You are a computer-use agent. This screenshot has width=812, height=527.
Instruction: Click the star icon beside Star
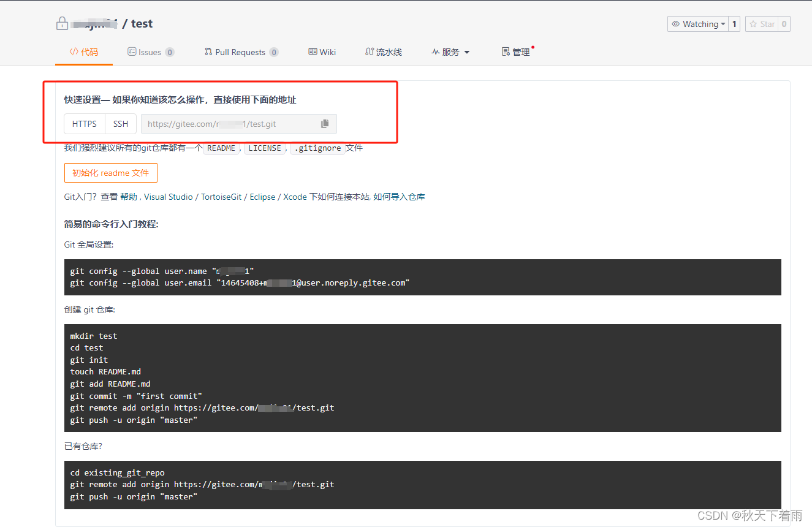753,24
